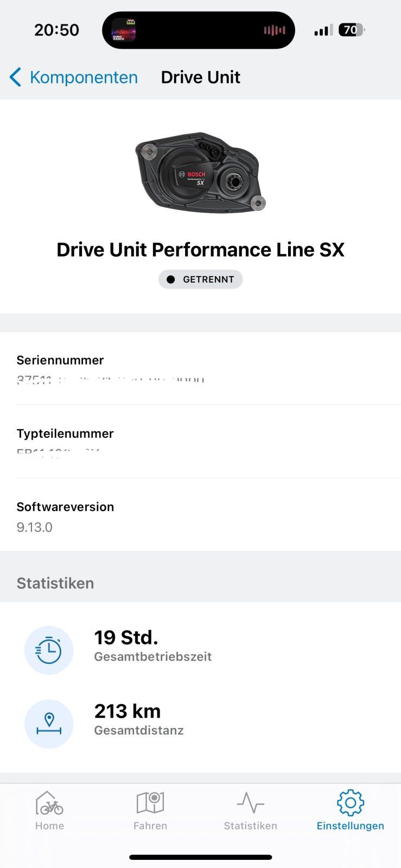Tap the Gesamtbetriebszeit clock icon
The width and height of the screenshot is (401, 868).
(49, 650)
